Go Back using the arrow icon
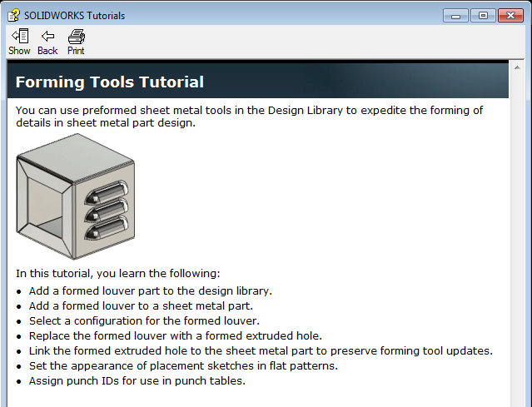 click(47, 42)
